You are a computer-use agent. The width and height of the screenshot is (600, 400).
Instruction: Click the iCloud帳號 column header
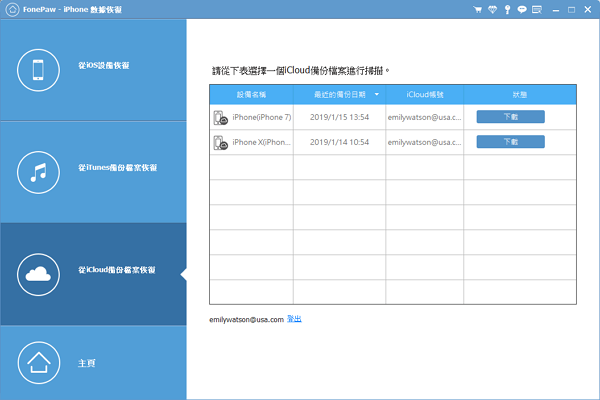tap(424, 93)
